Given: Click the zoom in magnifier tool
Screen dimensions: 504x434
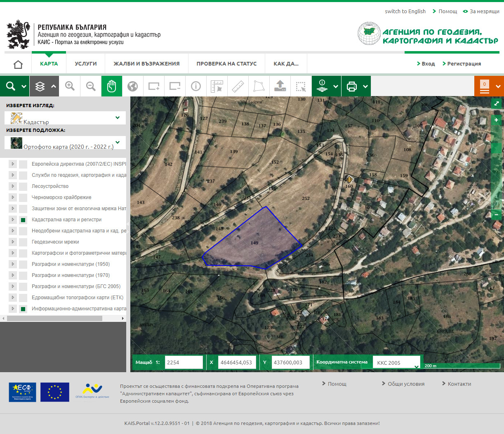Looking at the screenshot, I should pos(70,86).
